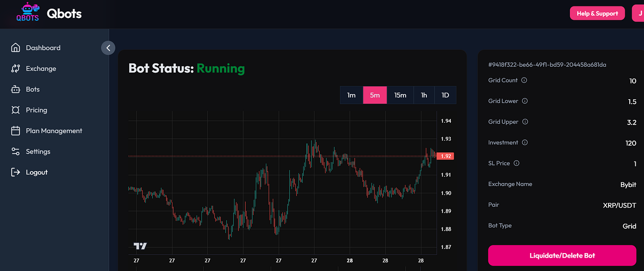Viewport: 644px width, 271px height.
Task: Switch chart to the 15m timeframe
Action: [x=400, y=95]
